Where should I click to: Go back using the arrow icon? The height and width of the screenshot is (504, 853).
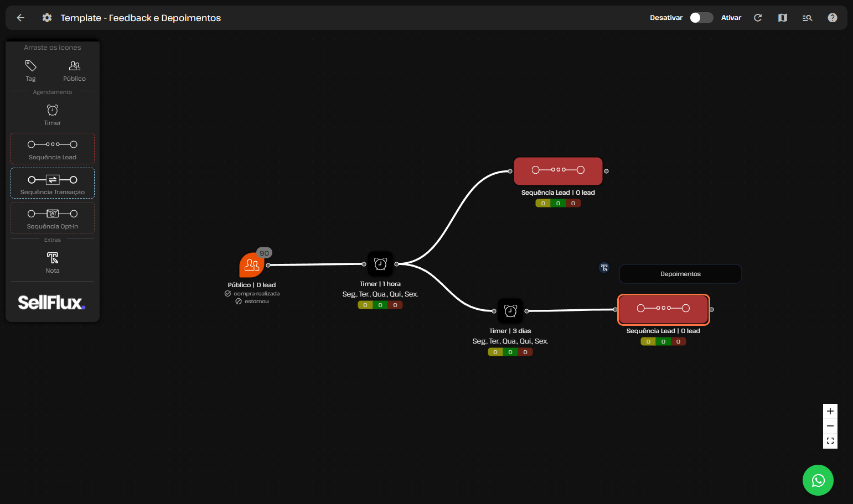[x=20, y=18]
